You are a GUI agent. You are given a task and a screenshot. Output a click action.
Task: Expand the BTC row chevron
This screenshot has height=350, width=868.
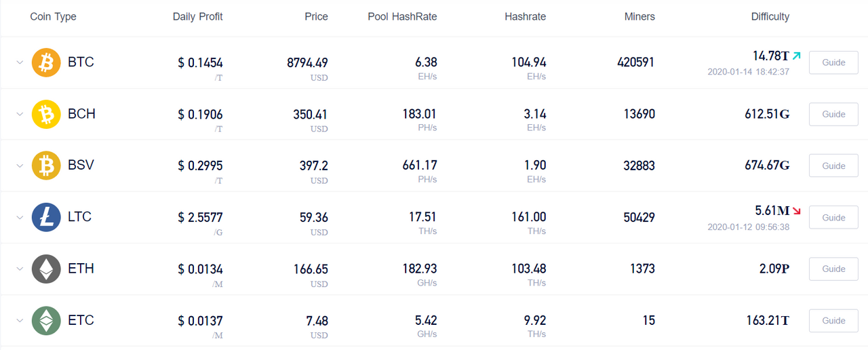coord(20,62)
